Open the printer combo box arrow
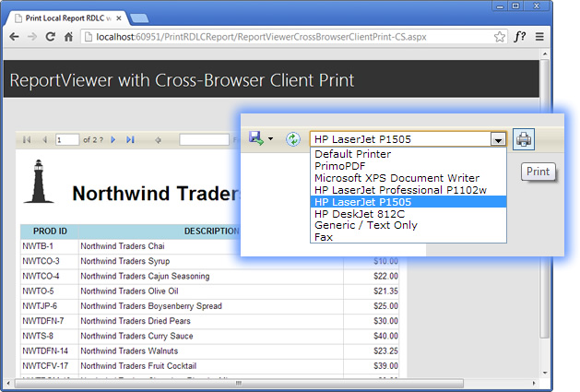 pos(498,139)
